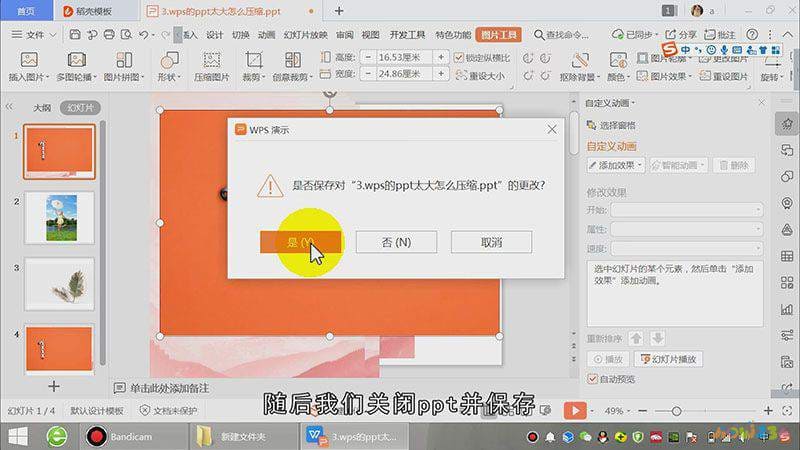Click the save icon in quick toolbar
Image resolution: width=800 pixels, height=450 pixels.
[75, 35]
